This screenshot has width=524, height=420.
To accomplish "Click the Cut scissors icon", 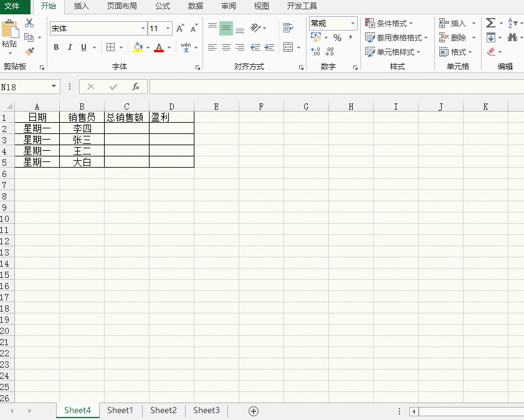I will click(29, 23).
